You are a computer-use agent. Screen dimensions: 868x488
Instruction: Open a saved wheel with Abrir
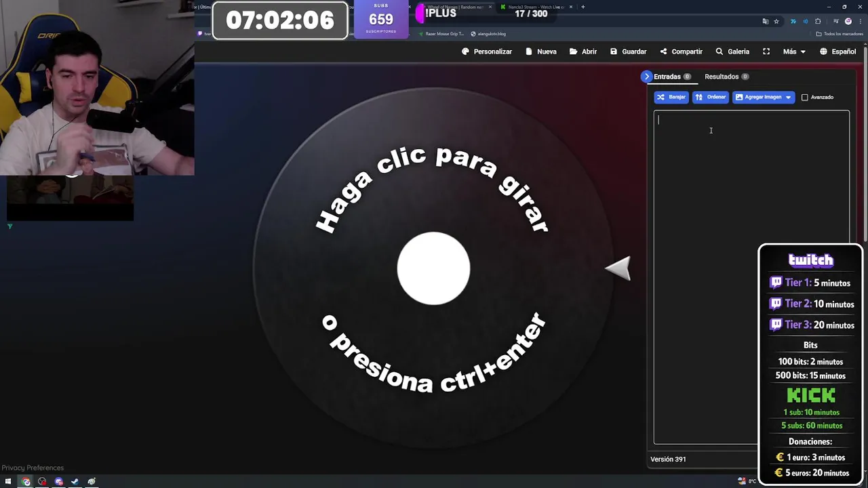tap(583, 52)
